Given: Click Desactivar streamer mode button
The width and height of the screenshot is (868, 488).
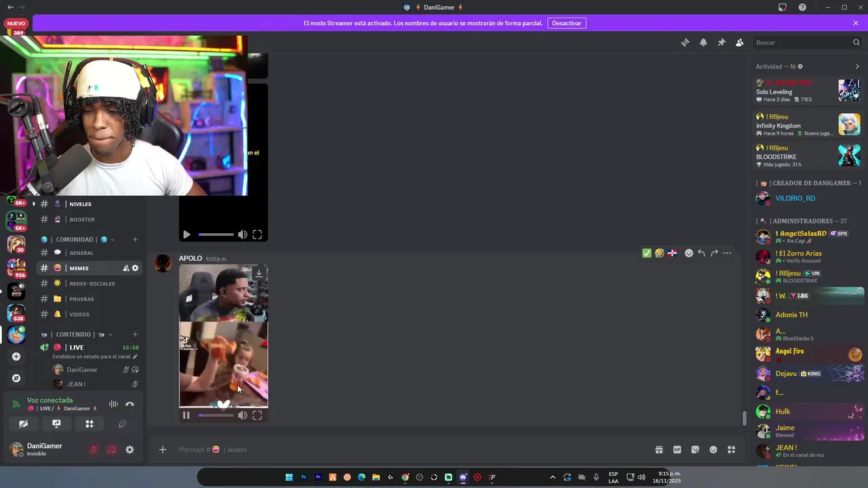Looking at the screenshot, I should click(566, 23).
